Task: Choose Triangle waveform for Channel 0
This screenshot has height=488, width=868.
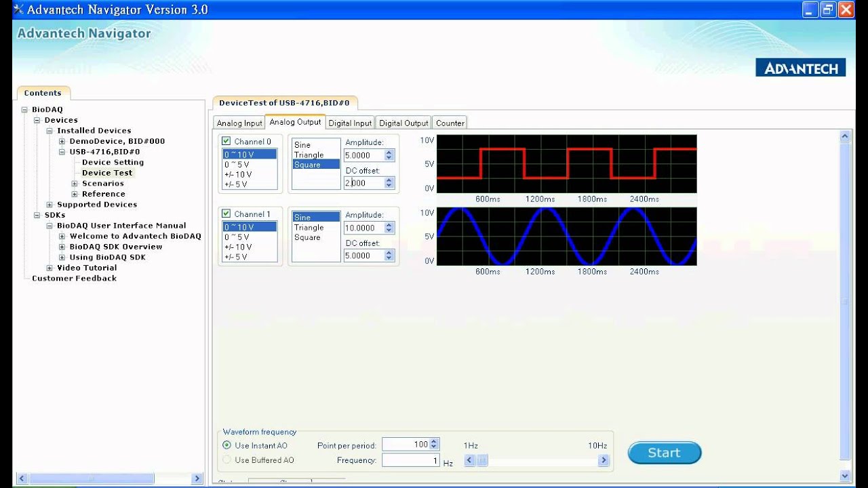Action: (x=316, y=155)
